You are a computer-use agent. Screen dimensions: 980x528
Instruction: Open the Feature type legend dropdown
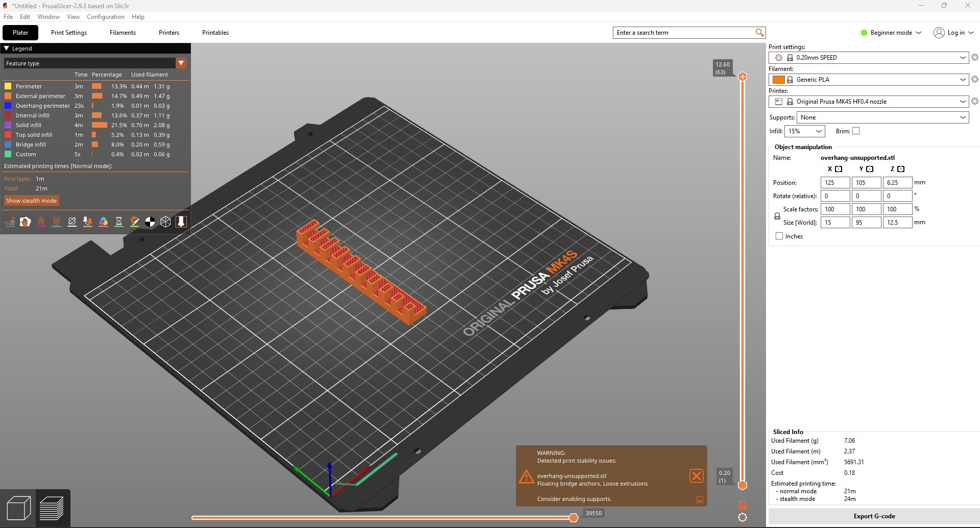pos(181,63)
